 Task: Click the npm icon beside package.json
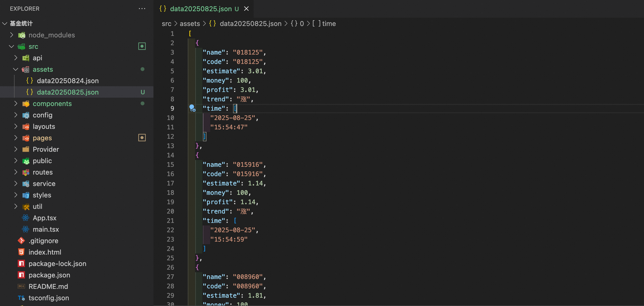[x=21, y=275]
